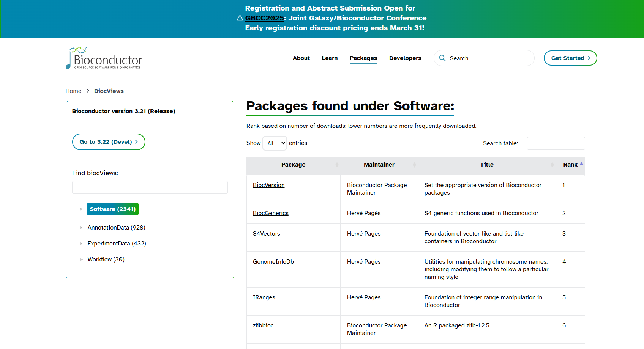The width and height of the screenshot is (644, 349).
Task: Click the sort arrow on the Rank column
Action: click(581, 164)
